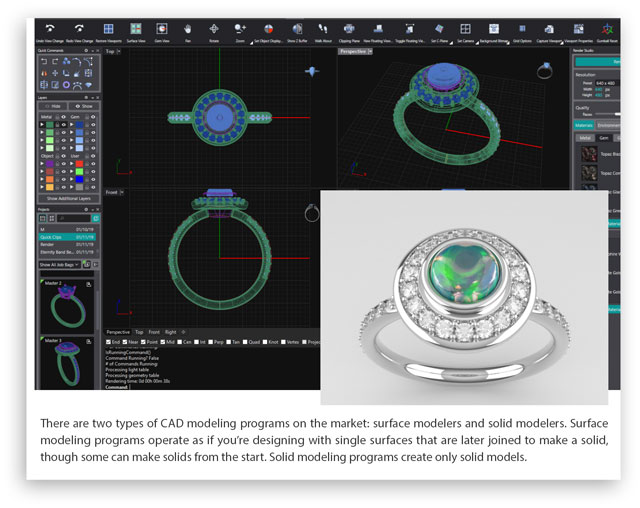Open the Front viewport dropdown arrow

122,192
